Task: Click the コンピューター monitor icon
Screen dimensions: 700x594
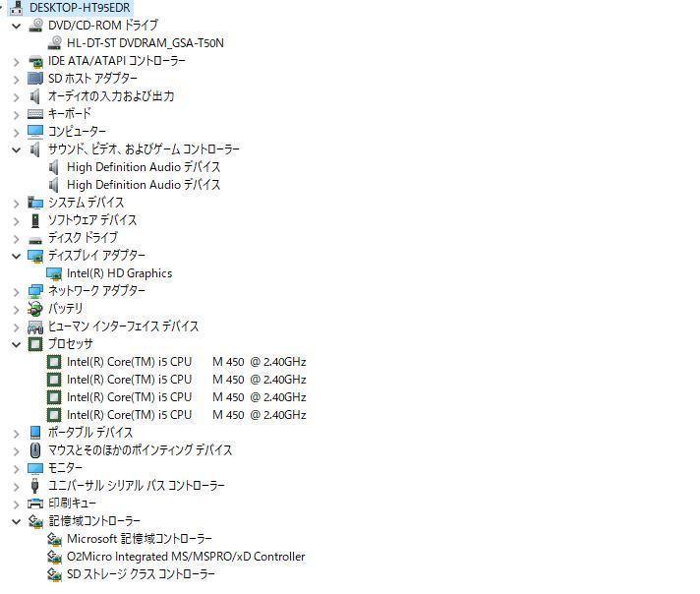Action: coord(35,132)
